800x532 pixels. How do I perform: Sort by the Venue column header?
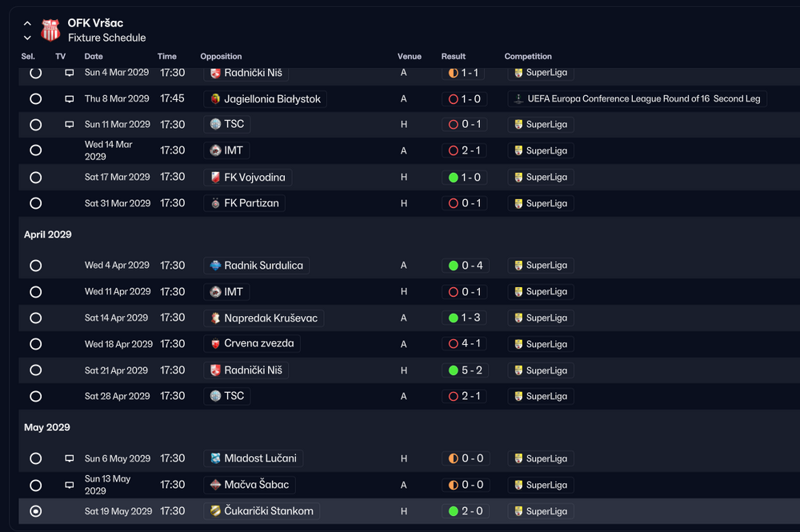point(409,57)
